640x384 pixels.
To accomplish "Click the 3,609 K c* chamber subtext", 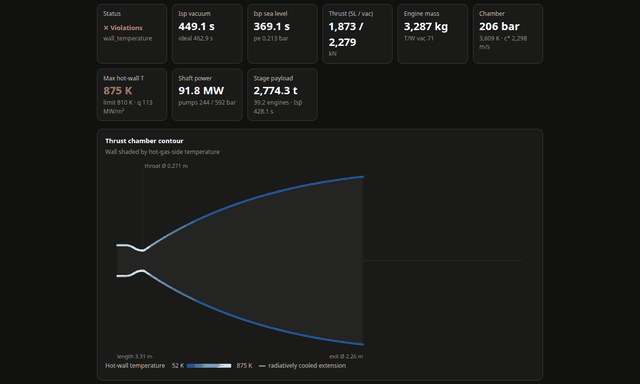I will (x=503, y=42).
